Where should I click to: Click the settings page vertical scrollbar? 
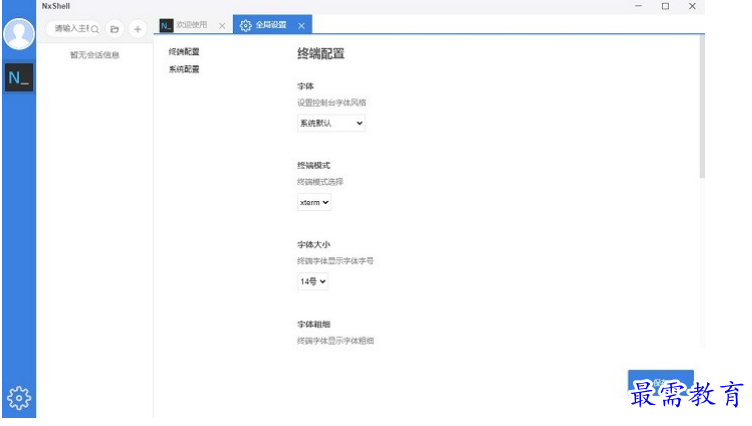[x=702, y=106]
